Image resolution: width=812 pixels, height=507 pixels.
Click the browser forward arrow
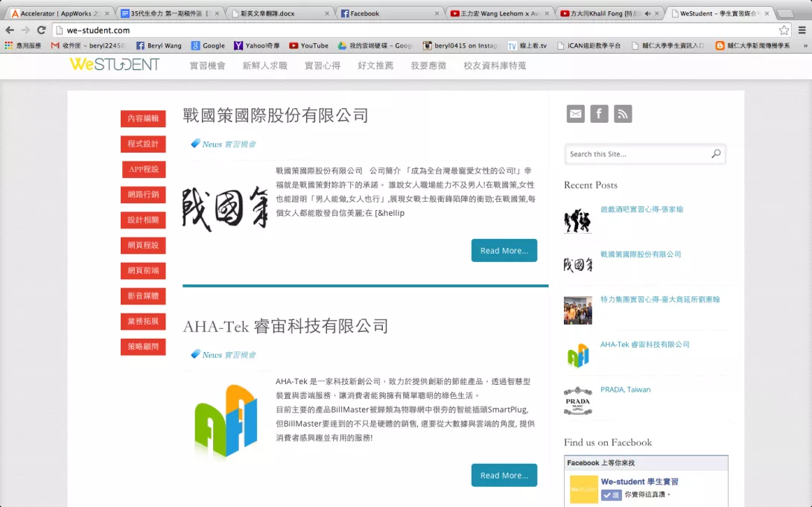[x=25, y=30]
